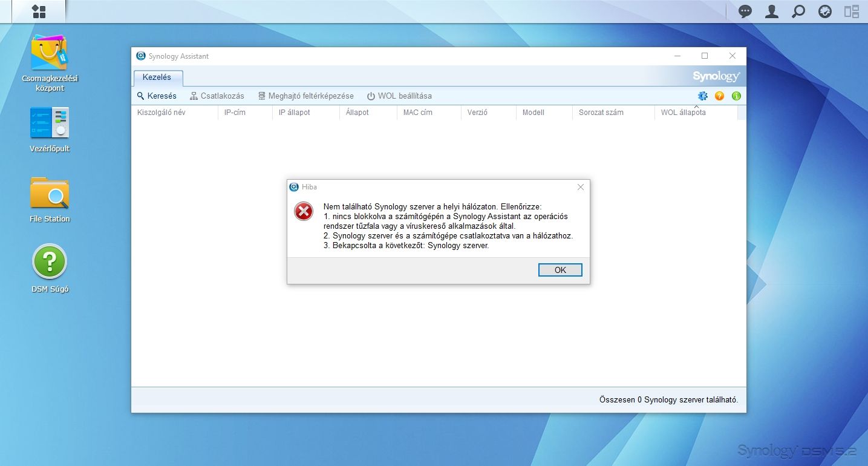Click Keresés search toolbar button
Screen dimensions: 868x466
point(157,96)
